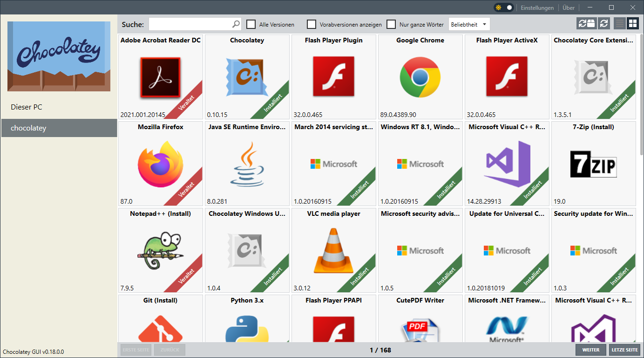Minimize the Chocolatey GUI window

click(x=590, y=7)
